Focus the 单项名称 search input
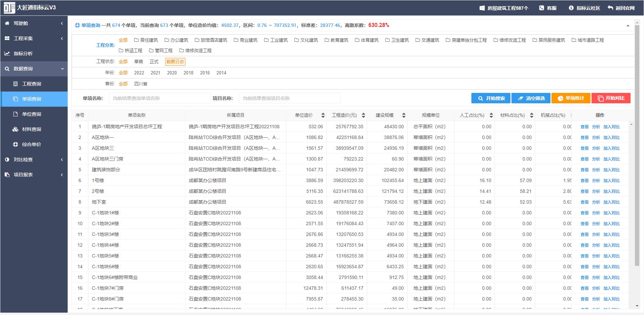 click(160, 98)
